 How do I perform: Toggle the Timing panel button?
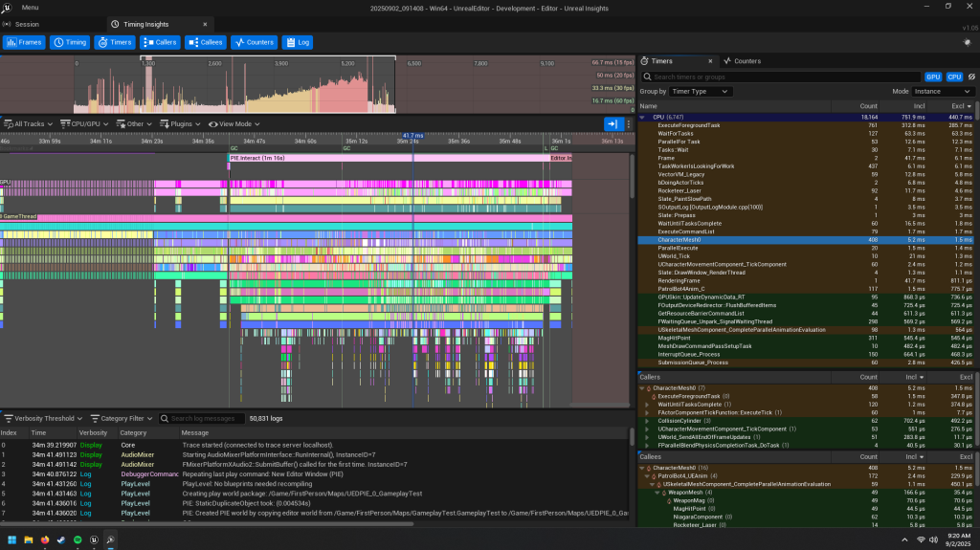tap(69, 42)
